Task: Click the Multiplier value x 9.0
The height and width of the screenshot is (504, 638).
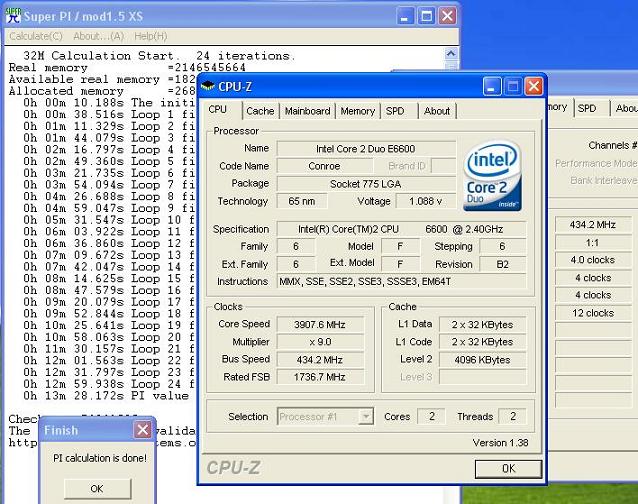Action: (x=320, y=342)
